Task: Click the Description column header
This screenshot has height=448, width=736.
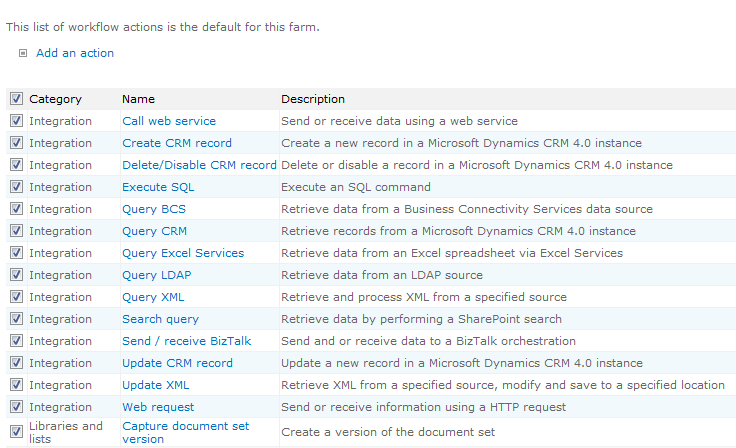Action: click(313, 99)
